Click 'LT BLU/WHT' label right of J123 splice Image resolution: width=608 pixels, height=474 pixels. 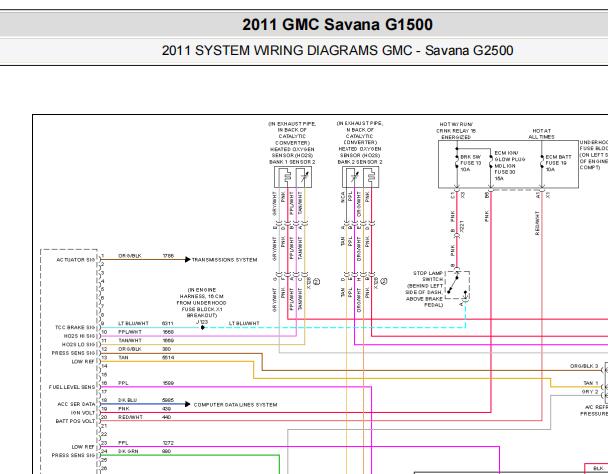click(244, 323)
